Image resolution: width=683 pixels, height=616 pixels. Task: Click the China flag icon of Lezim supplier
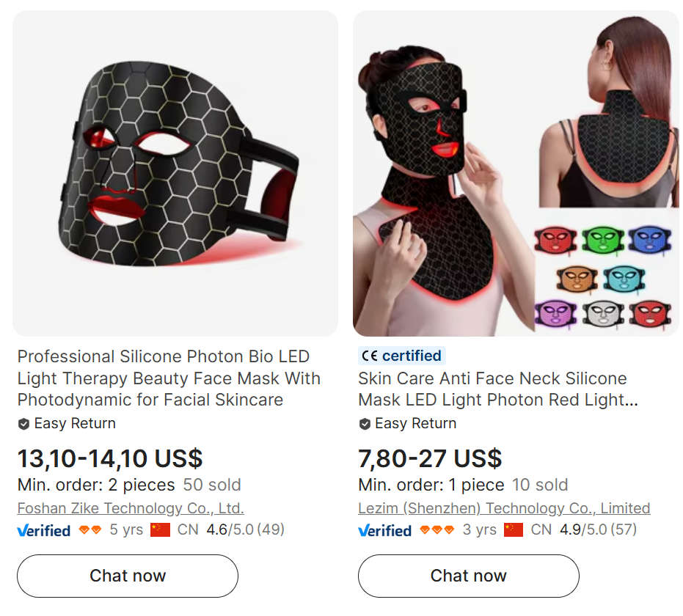[514, 529]
